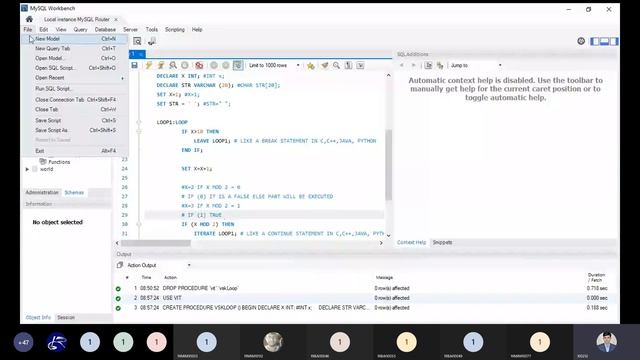Click the horizontal scrollbar right arrow
The image size is (640, 360).
[x=381, y=243]
